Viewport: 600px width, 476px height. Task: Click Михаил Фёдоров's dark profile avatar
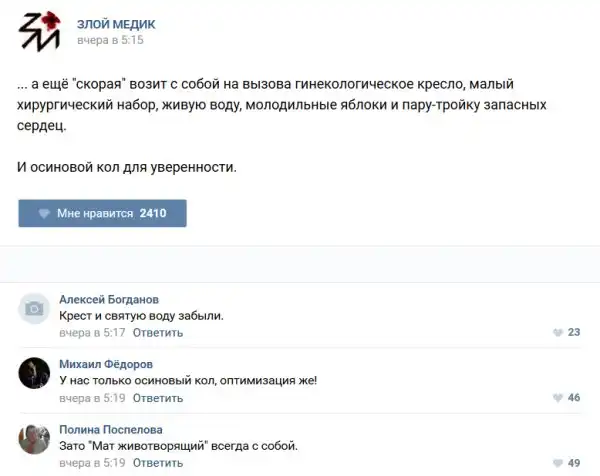coord(35,374)
